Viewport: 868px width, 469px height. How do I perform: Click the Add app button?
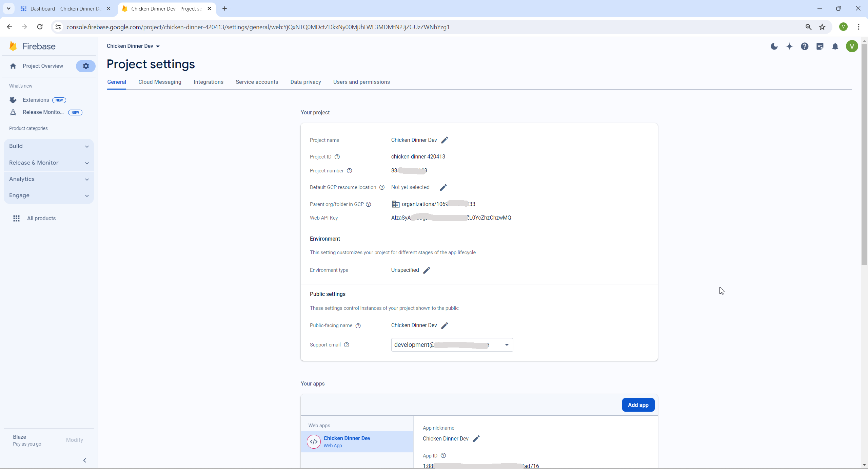(638, 405)
